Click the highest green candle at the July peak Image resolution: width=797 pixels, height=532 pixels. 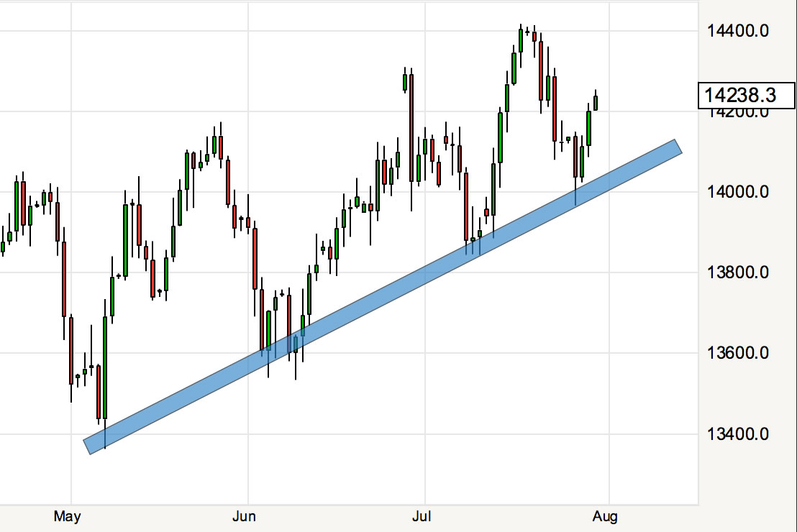(x=520, y=40)
